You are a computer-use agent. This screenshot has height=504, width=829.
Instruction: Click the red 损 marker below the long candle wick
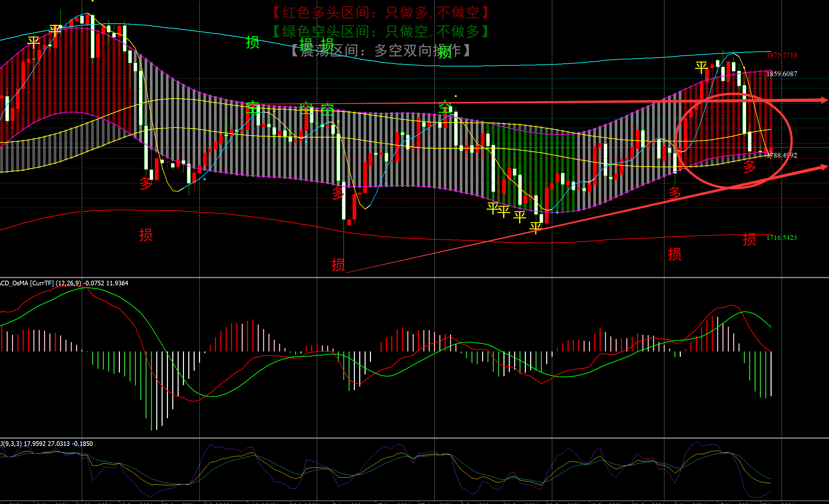point(338,265)
